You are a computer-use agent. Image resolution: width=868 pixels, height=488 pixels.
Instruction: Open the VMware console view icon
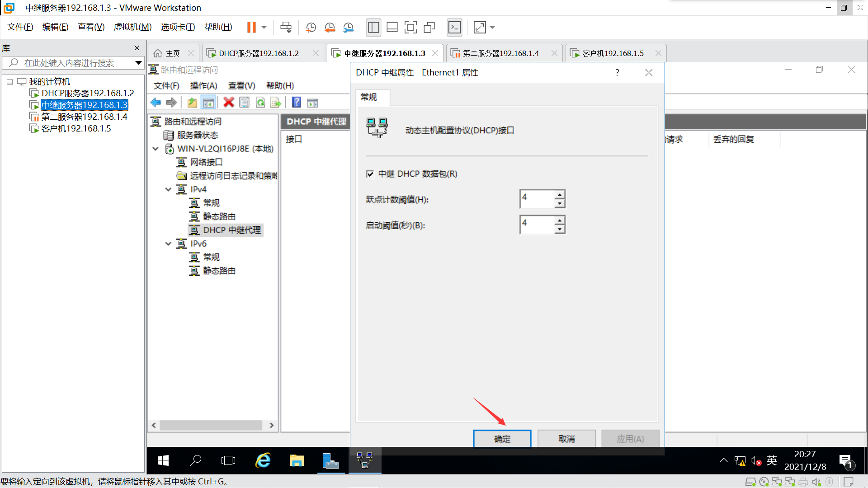click(454, 28)
